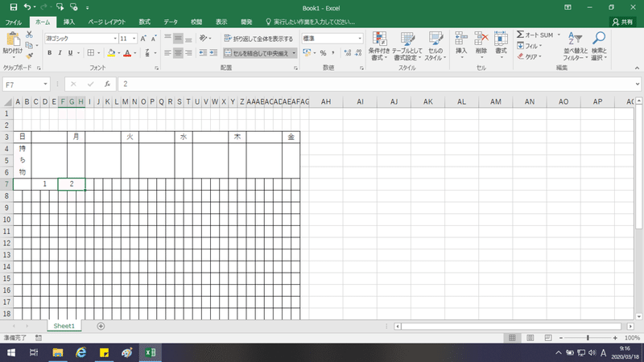Click the orientation text angle icon

204,38
